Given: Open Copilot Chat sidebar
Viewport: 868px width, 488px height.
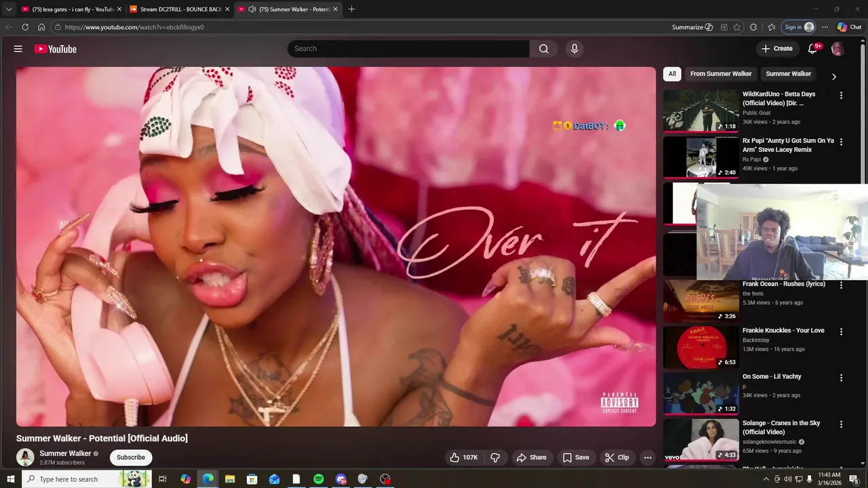Looking at the screenshot, I should click(x=849, y=27).
